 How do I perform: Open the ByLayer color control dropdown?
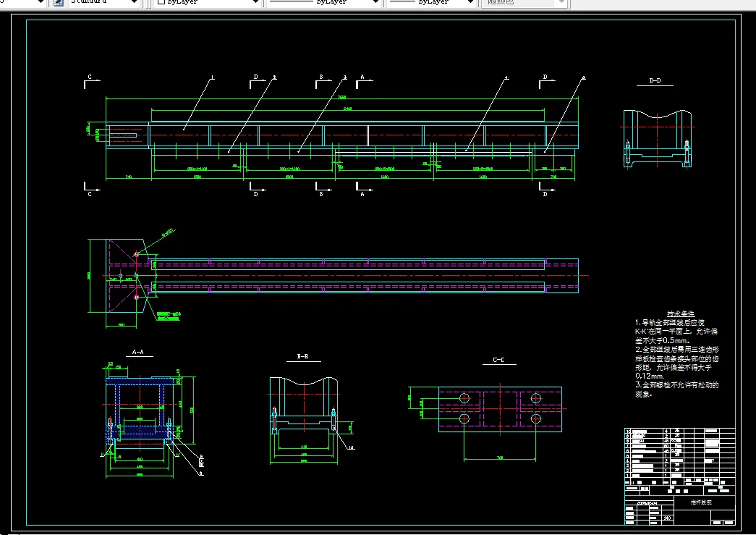(208, 2)
